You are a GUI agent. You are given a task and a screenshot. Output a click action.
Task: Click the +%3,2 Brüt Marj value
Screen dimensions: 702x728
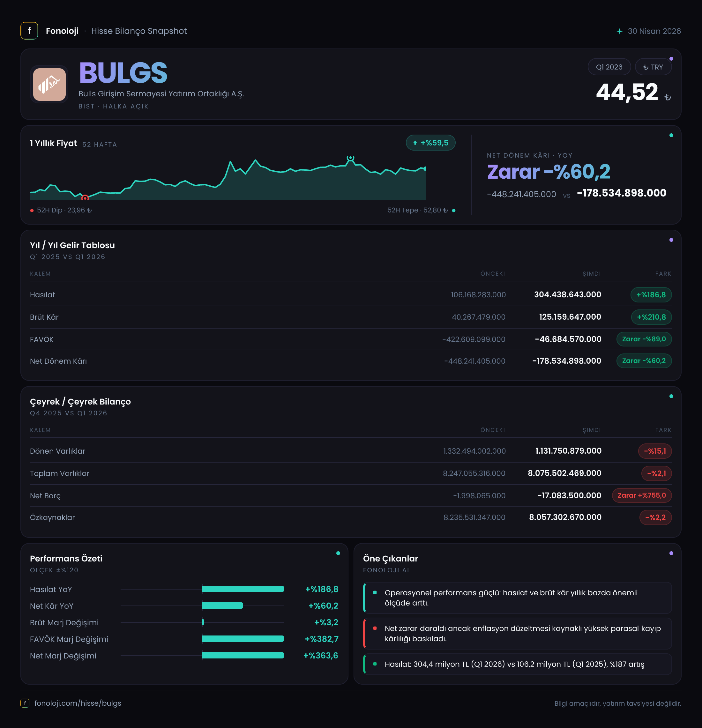326,622
